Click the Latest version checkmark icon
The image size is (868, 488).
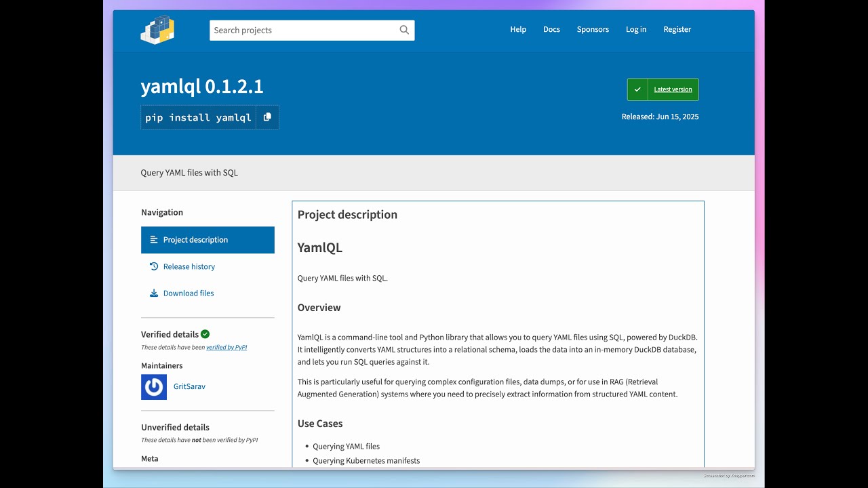[x=637, y=89]
